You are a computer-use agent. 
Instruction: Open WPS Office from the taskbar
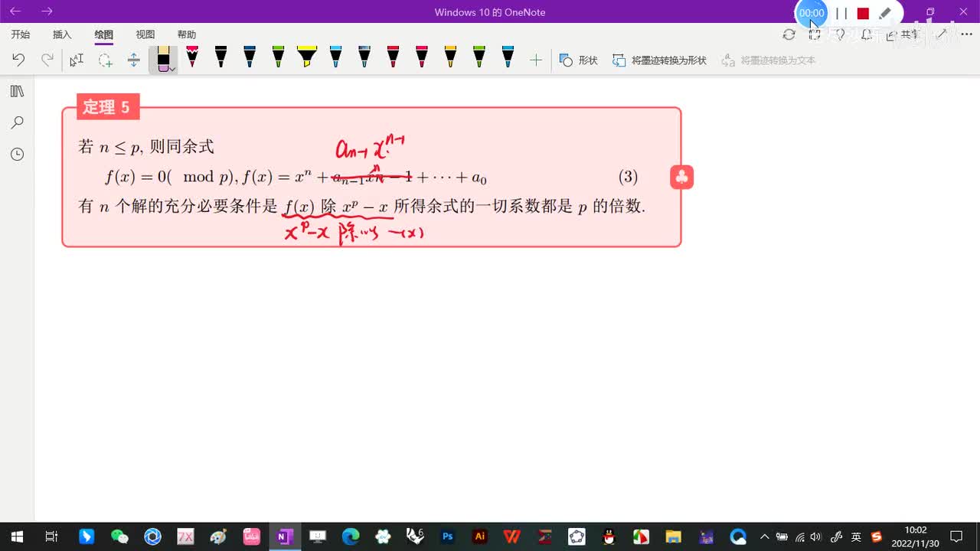pyautogui.click(x=512, y=536)
